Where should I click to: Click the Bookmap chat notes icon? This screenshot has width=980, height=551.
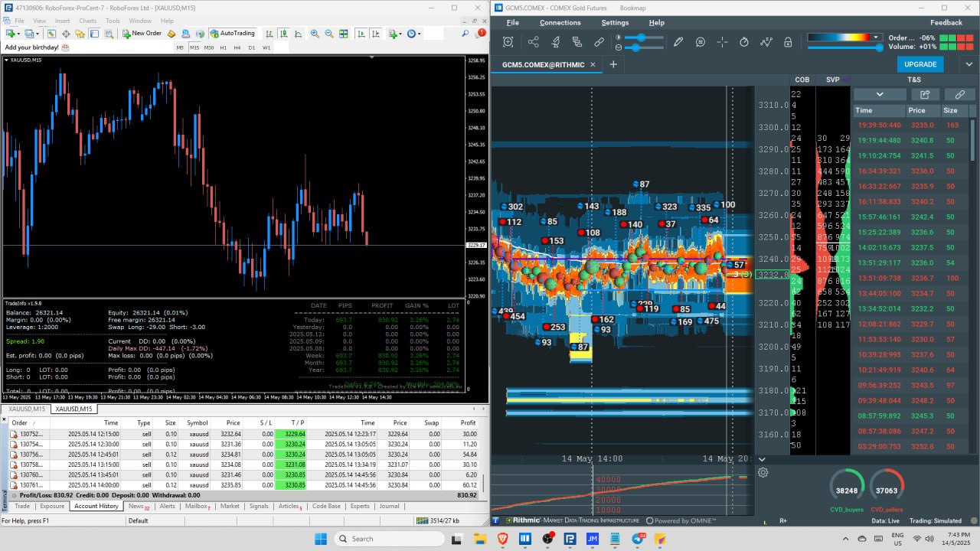[x=700, y=42]
